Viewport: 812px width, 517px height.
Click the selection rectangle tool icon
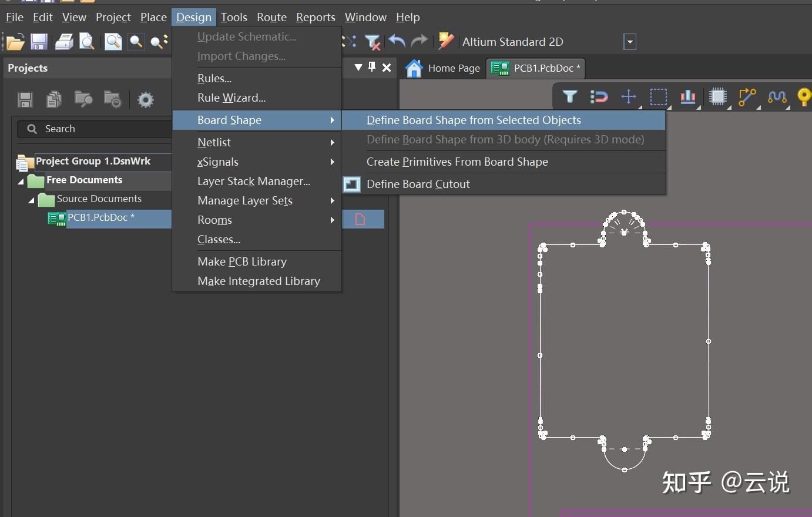[658, 96]
